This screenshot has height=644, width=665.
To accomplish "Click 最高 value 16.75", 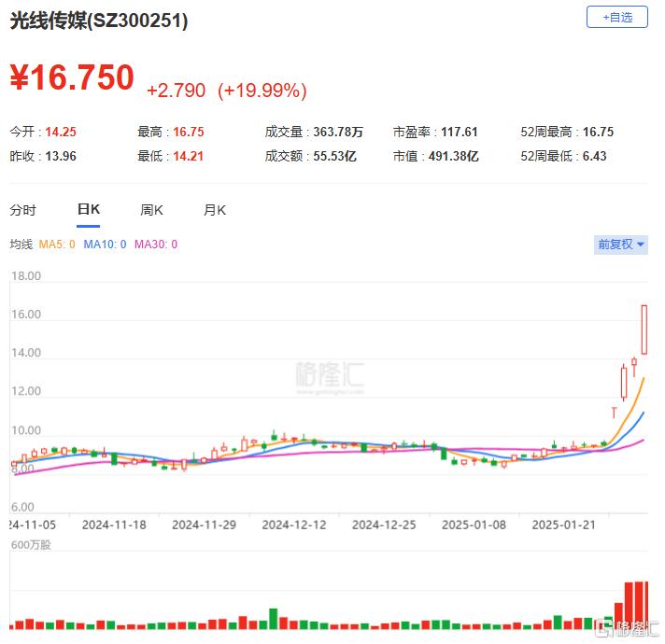I will 189,132.
